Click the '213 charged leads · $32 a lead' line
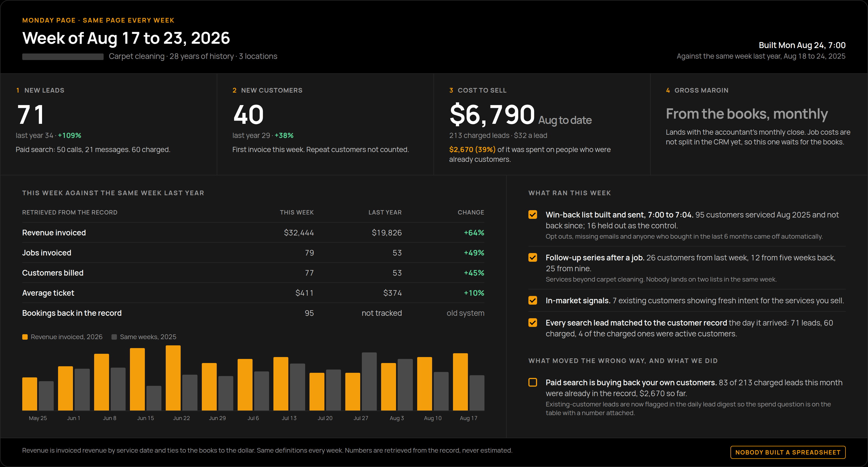 [498, 135]
